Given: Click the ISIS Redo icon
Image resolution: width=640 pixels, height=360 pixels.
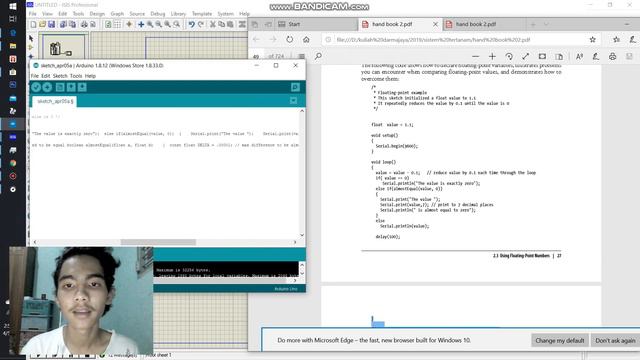Looking at the screenshot, I should (201, 24).
